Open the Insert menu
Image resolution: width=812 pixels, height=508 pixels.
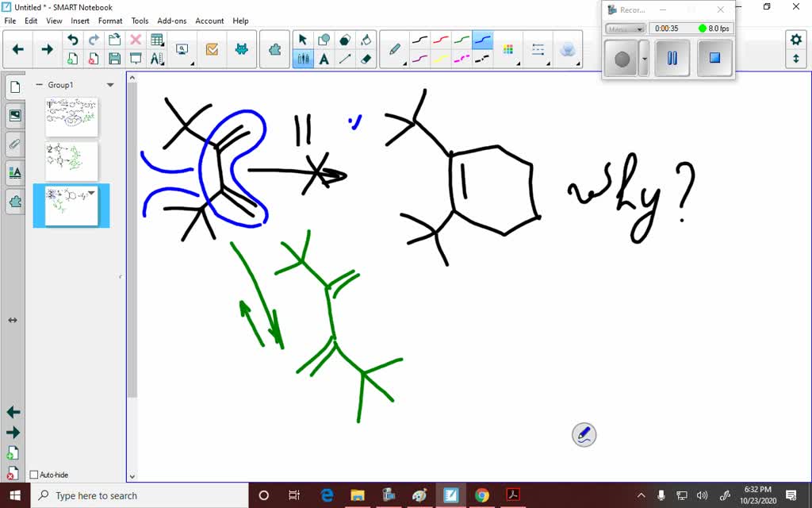[79, 21]
